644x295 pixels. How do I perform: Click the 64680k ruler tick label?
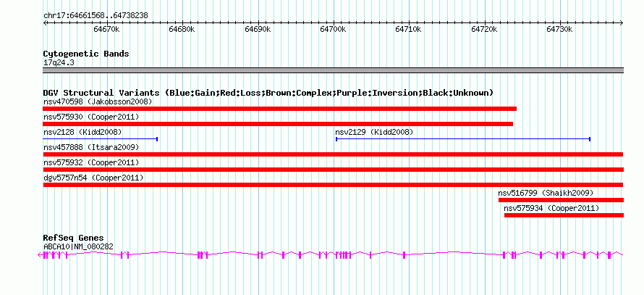tap(182, 29)
